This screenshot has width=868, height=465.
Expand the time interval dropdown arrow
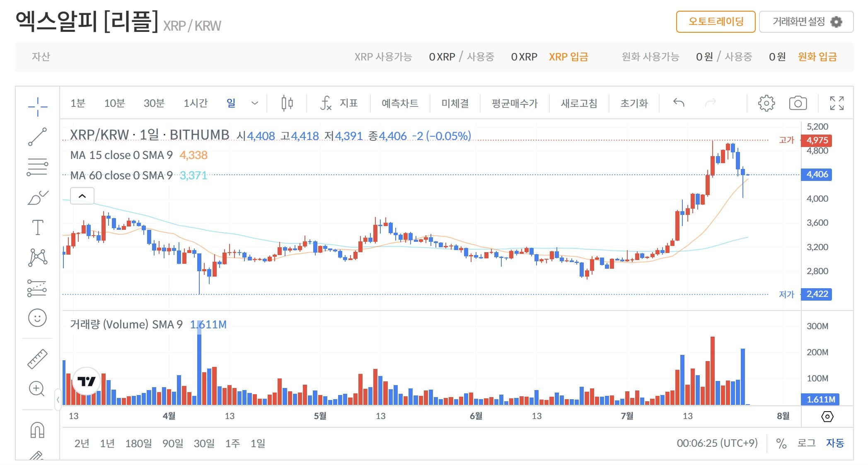pos(255,103)
